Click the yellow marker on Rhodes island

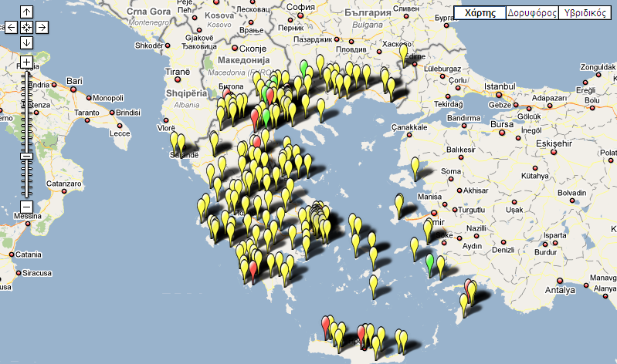pyautogui.click(x=466, y=302)
